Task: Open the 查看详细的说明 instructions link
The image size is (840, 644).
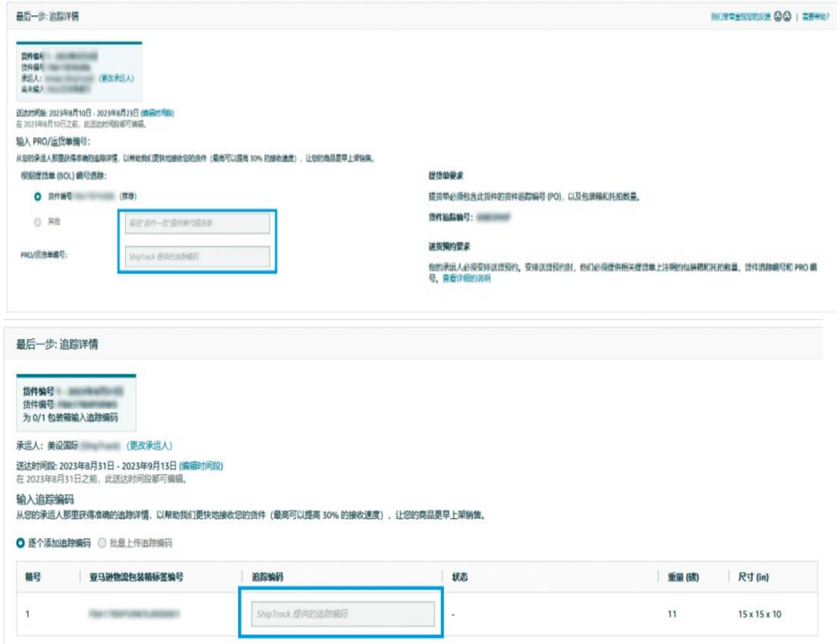Action: point(467,279)
